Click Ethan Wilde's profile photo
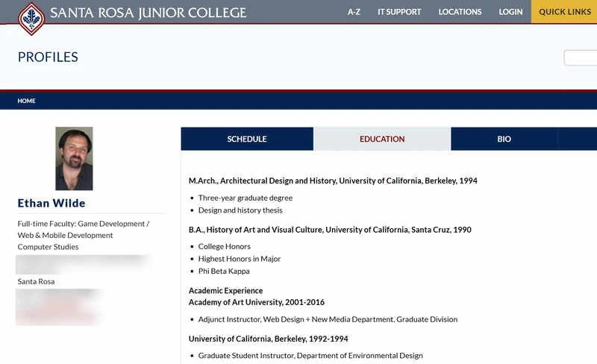597x364 pixels. pos(74,158)
